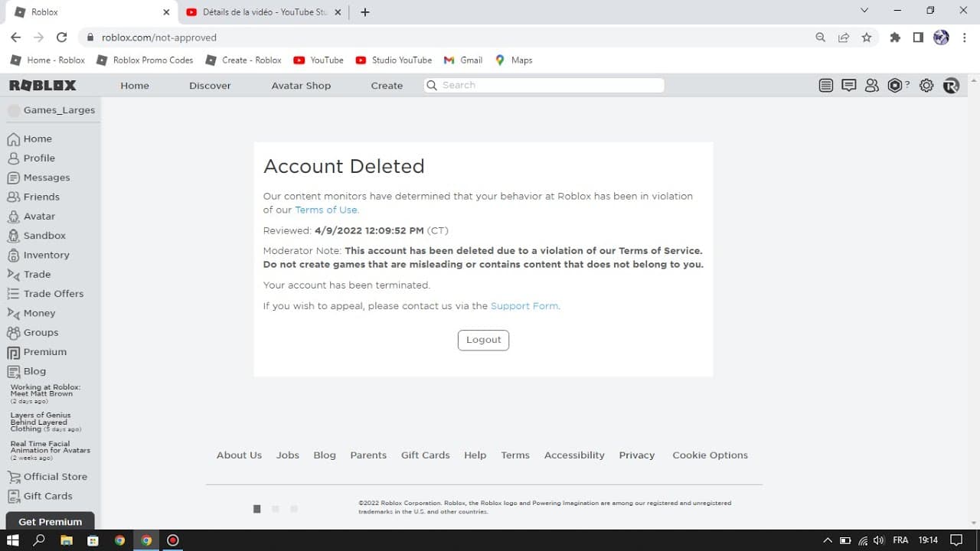The width and height of the screenshot is (980, 551).
Task: Open the Chrome extensions puzzle icon
Action: pyautogui.click(x=895, y=37)
